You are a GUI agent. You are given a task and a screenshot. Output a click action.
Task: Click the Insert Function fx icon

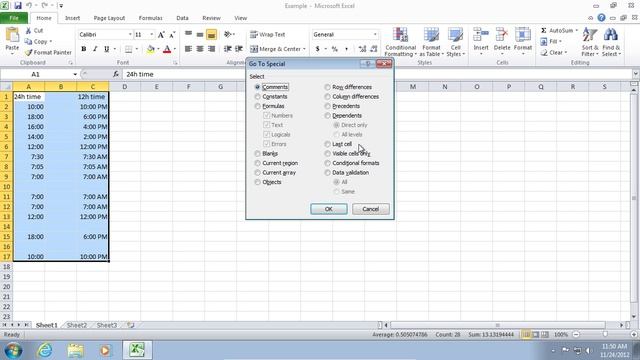[116, 74]
